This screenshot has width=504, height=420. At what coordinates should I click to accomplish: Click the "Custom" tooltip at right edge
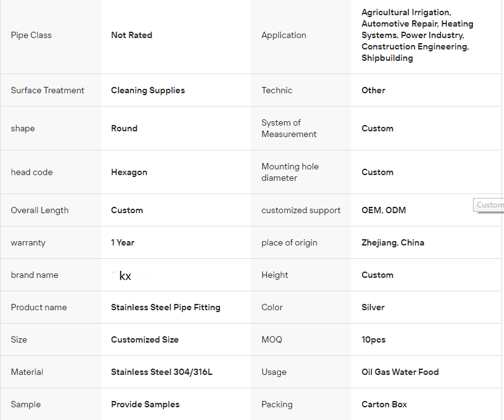point(489,205)
